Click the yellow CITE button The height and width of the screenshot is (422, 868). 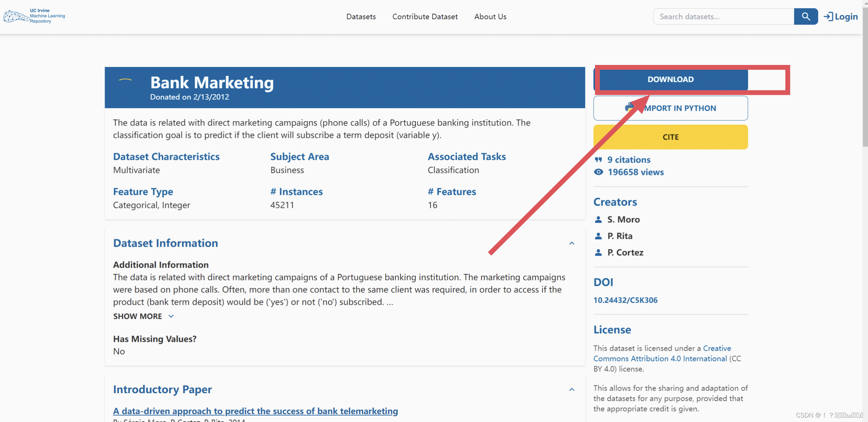tap(670, 137)
